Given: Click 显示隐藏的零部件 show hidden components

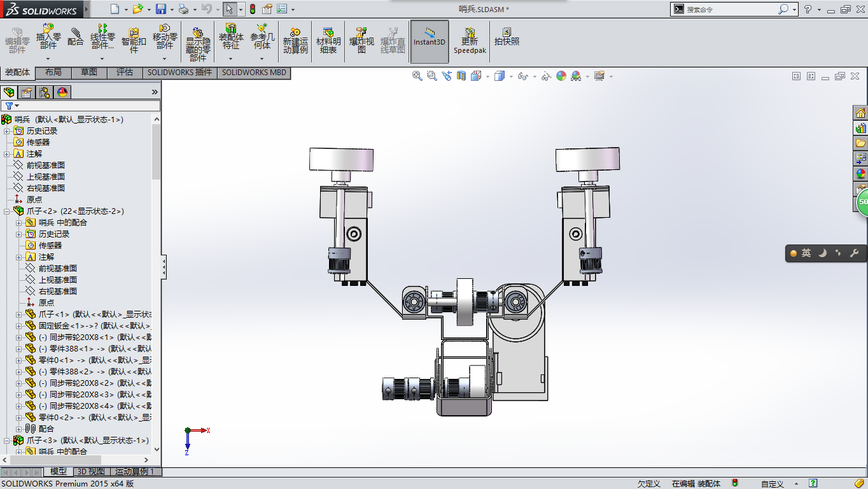Looking at the screenshot, I should (x=198, y=44).
